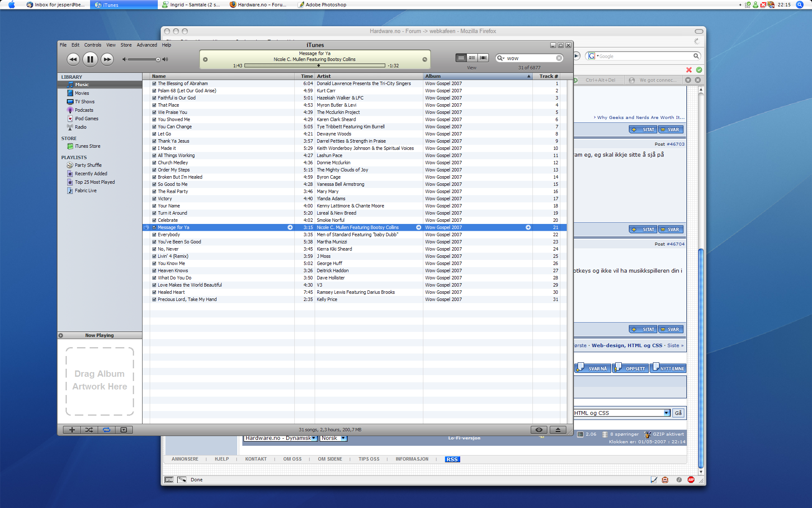The height and width of the screenshot is (508, 812).
Task: Click SVAR NÅ button in Firefox
Action: coord(593,368)
